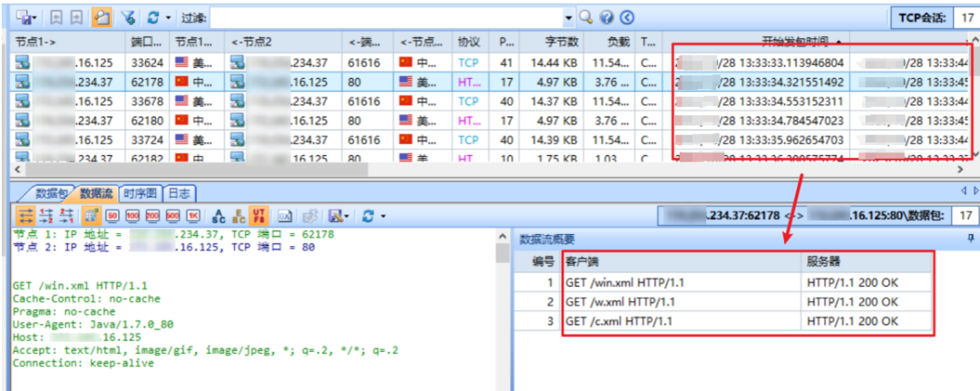Sort by the 字节数 column header
Screen dimensions: 980x391
[551, 42]
